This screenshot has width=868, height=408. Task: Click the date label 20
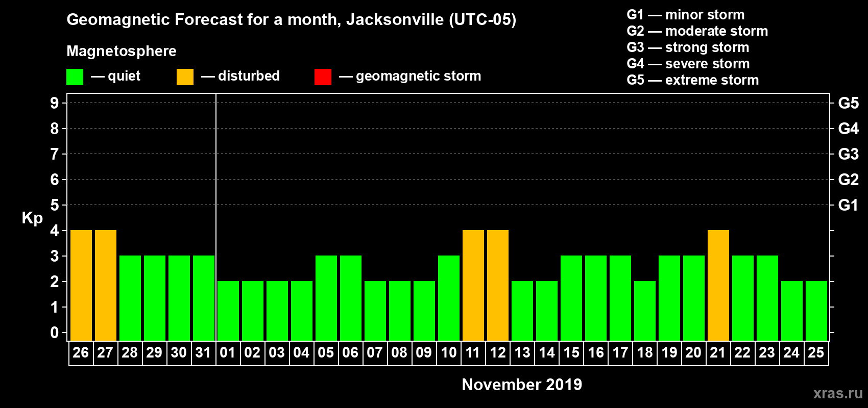point(693,352)
